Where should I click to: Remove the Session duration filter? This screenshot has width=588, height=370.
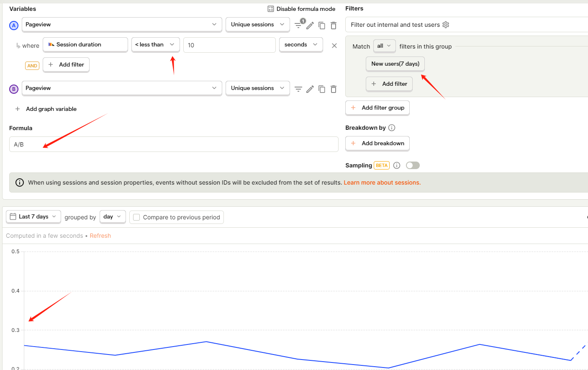[x=334, y=46]
